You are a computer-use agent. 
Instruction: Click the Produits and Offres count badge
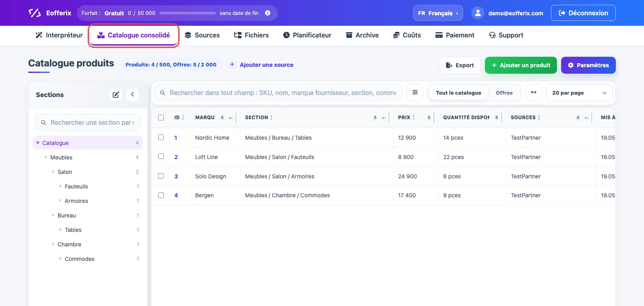[171, 65]
